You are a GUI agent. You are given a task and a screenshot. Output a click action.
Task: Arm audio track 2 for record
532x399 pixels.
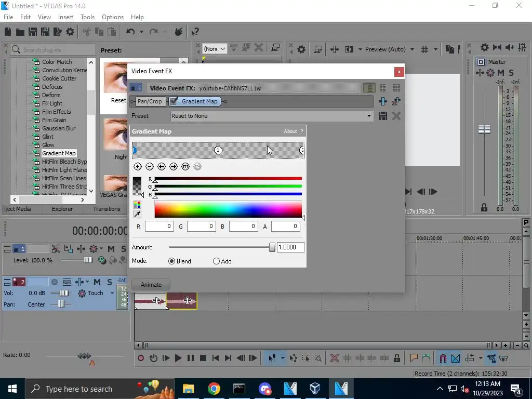click(x=54, y=282)
